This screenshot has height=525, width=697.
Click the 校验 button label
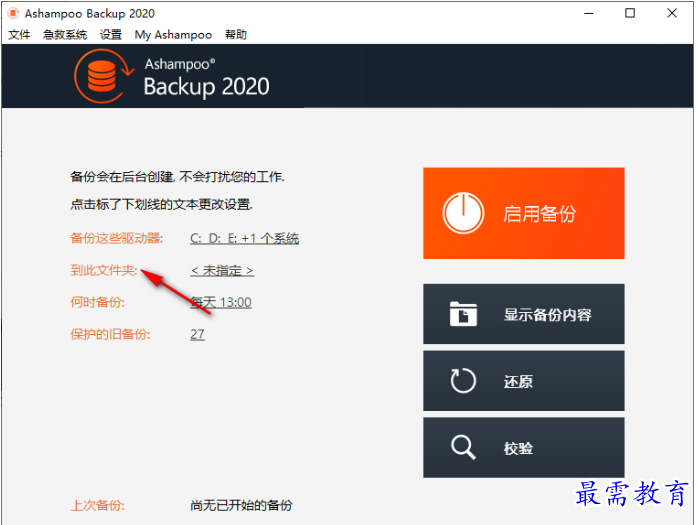click(518, 448)
